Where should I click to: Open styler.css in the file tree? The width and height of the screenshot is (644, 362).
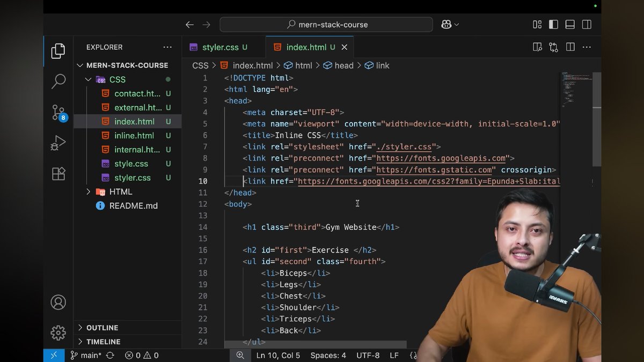point(128,178)
